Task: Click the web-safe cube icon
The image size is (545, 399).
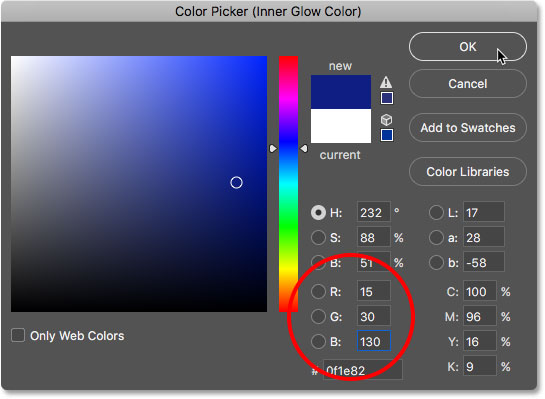Action: 387,120
